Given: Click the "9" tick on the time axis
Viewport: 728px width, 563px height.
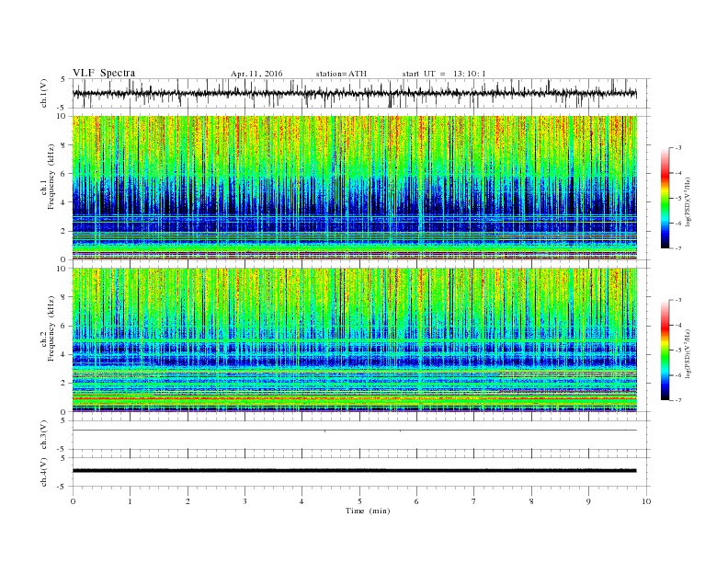Looking at the screenshot, I should (x=588, y=501).
